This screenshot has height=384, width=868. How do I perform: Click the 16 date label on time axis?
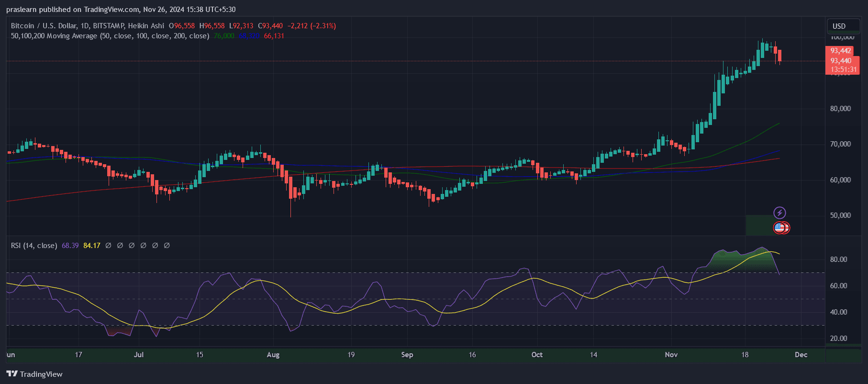[x=472, y=355]
